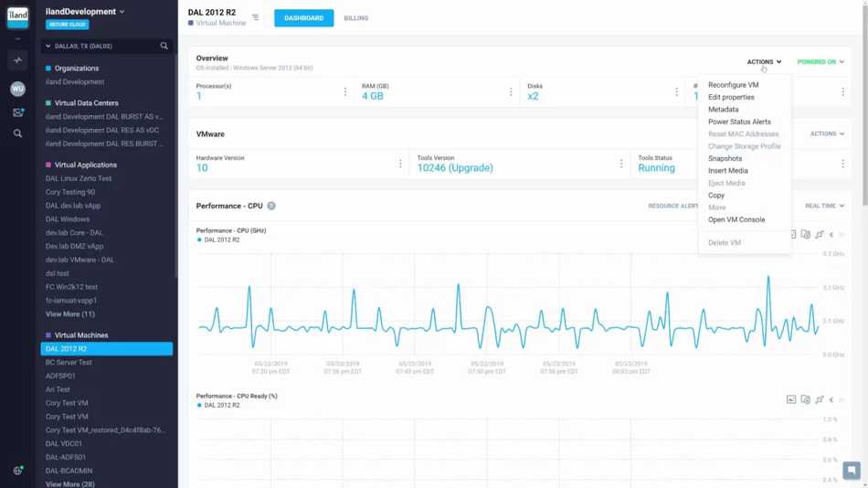Select dev.lab Core - DAL vApp
This screenshot has height=488, width=868.
point(74,233)
